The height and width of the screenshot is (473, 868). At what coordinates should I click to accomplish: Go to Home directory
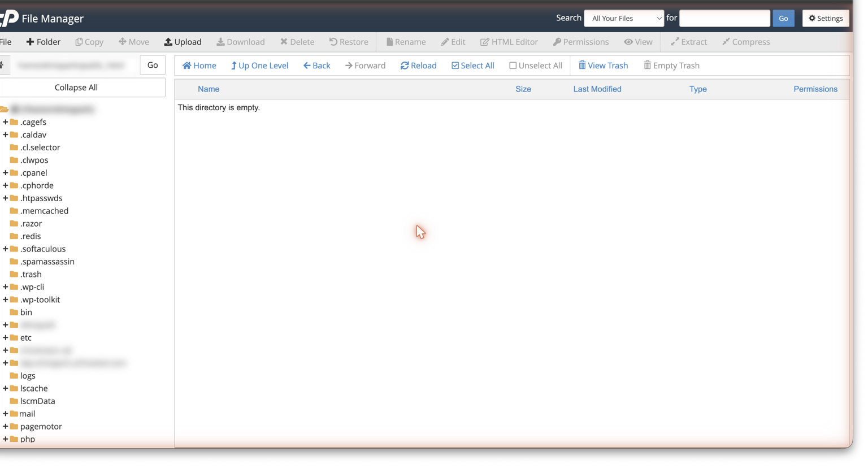tap(199, 66)
